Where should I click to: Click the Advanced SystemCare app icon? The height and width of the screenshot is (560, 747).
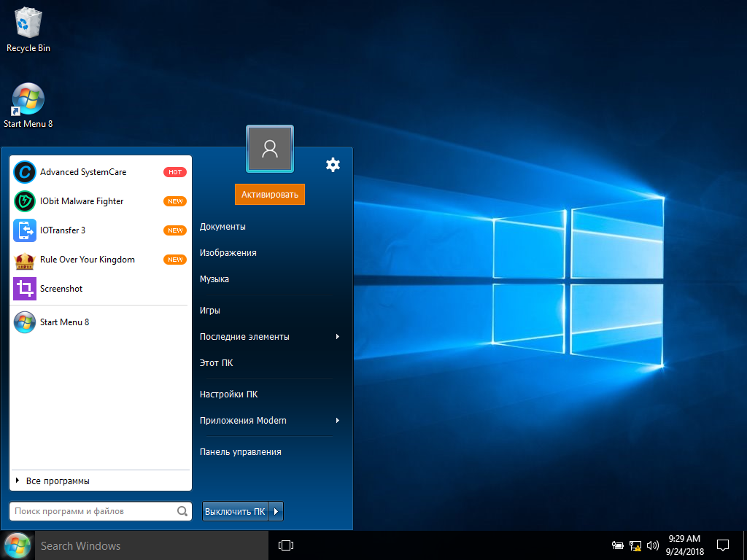coord(24,172)
